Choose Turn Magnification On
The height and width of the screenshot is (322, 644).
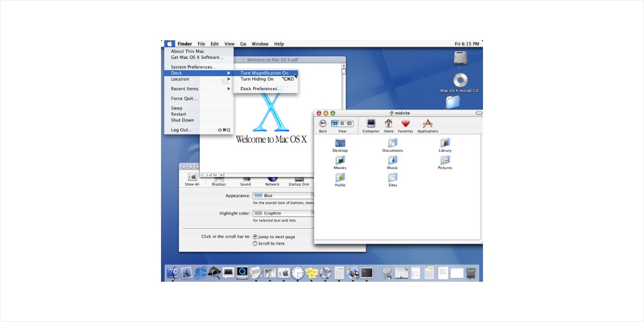pos(266,73)
